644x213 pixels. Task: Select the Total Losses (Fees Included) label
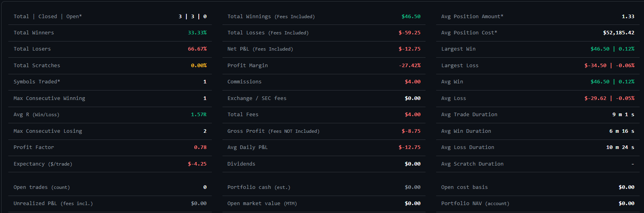(268, 33)
